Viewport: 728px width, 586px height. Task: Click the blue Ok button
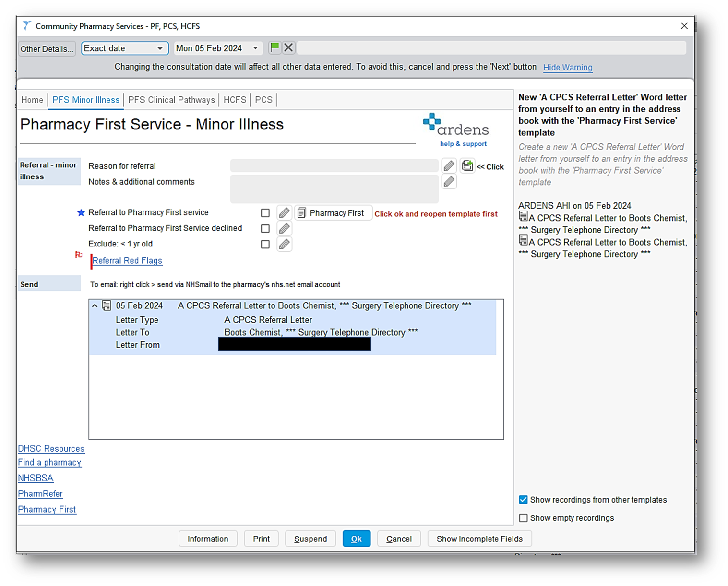[x=356, y=539]
